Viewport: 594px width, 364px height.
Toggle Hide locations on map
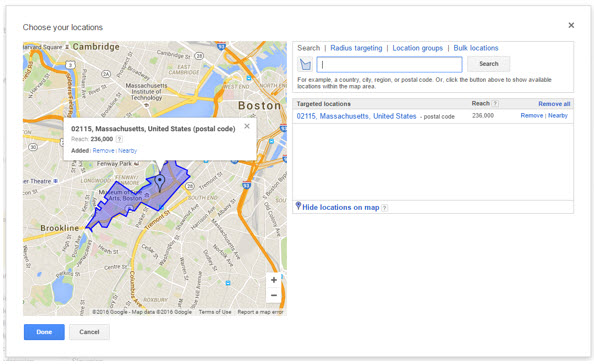tap(341, 207)
